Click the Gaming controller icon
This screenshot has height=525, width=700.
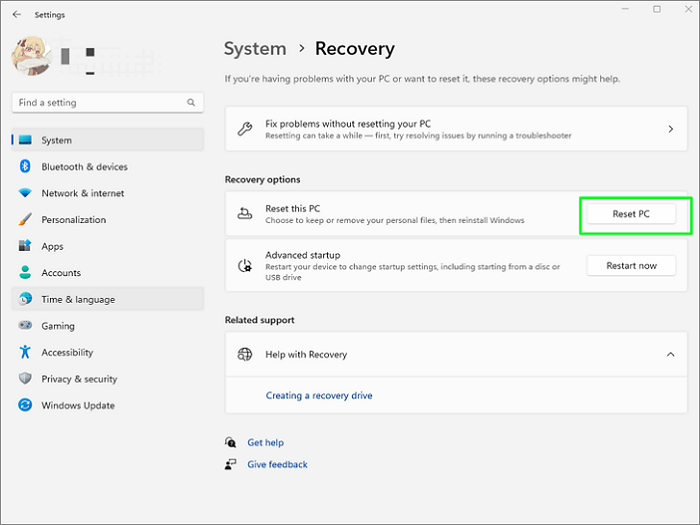(25, 326)
